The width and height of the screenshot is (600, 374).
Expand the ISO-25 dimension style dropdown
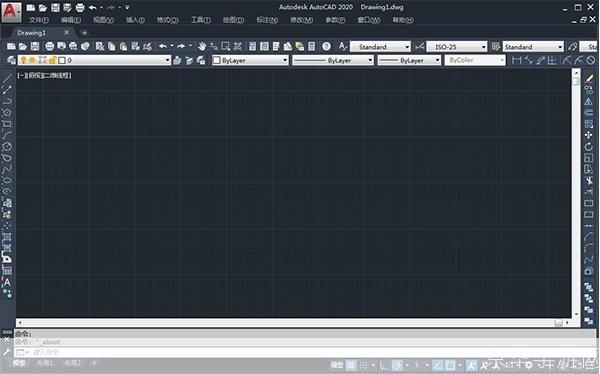point(457,47)
